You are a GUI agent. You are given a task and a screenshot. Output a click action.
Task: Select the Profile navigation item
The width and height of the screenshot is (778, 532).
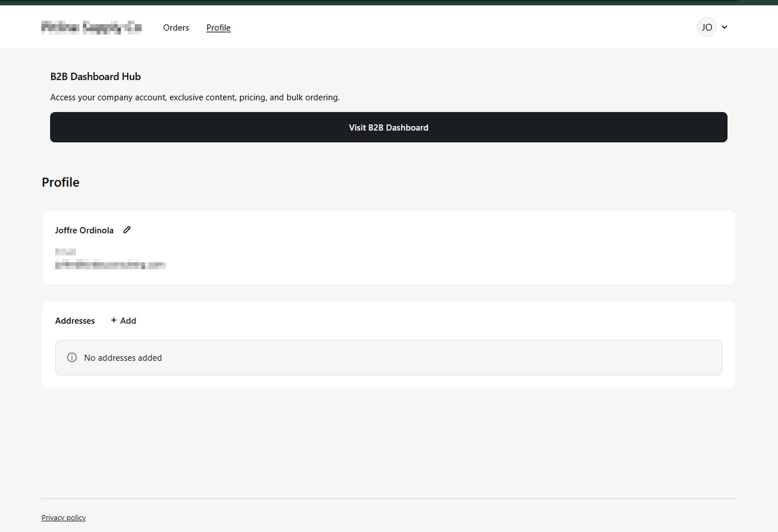click(218, 28)
